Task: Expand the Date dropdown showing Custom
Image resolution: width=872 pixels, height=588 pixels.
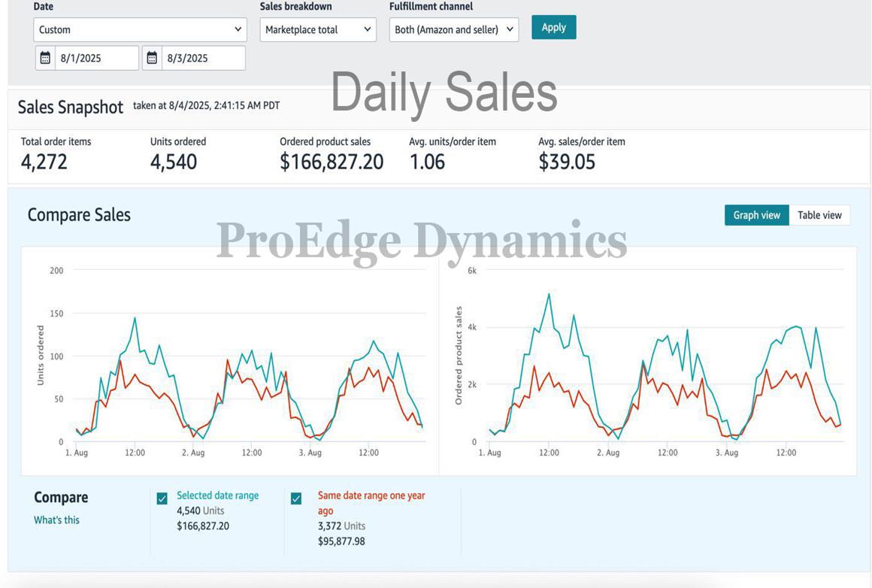Action: click(140, 29)
